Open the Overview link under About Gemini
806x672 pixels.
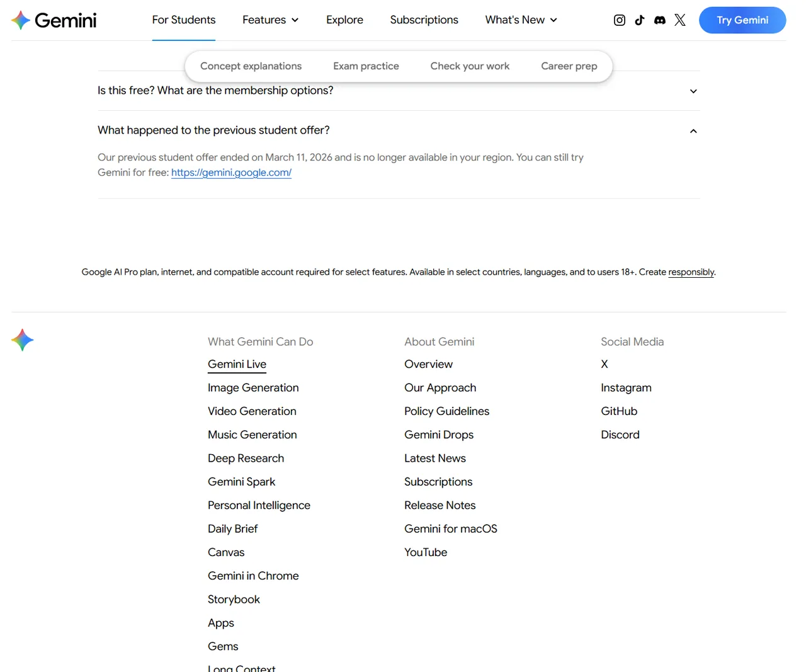pyautogui.click(x=428, y=364)
